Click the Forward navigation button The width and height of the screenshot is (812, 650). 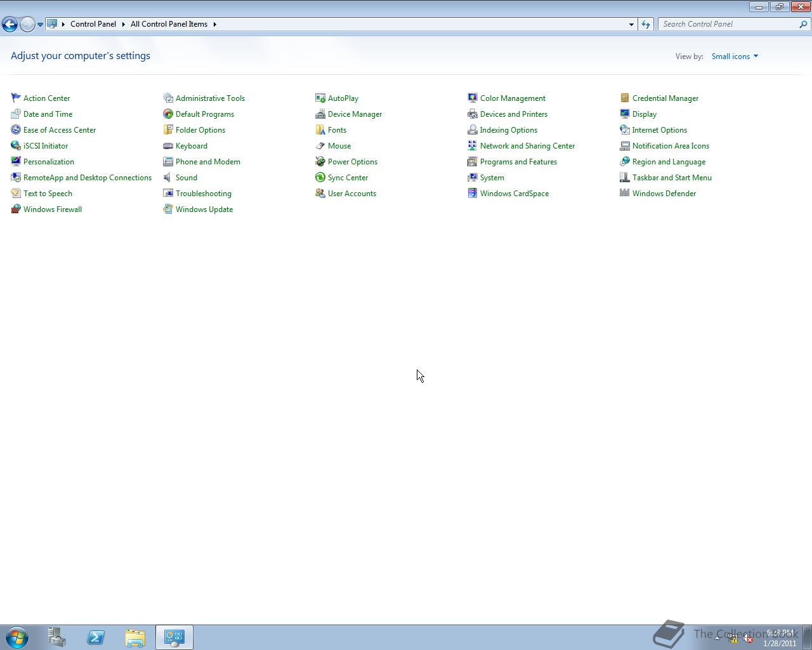click(27, 24)
